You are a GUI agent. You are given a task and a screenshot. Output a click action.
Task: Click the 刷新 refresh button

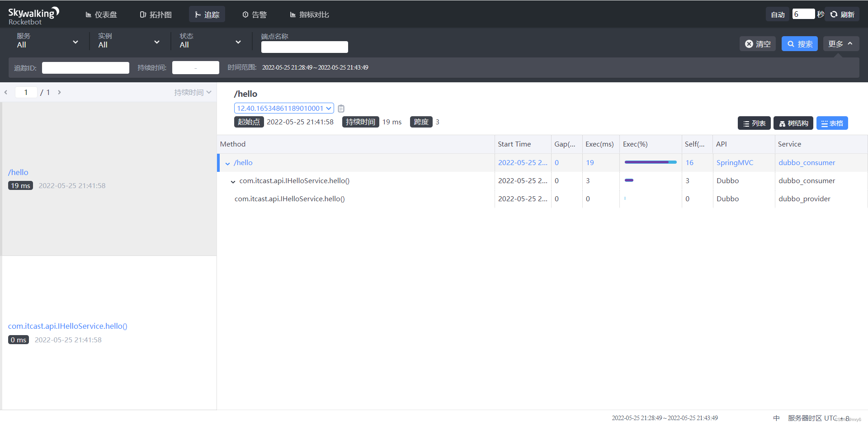[x=843, y=14]
